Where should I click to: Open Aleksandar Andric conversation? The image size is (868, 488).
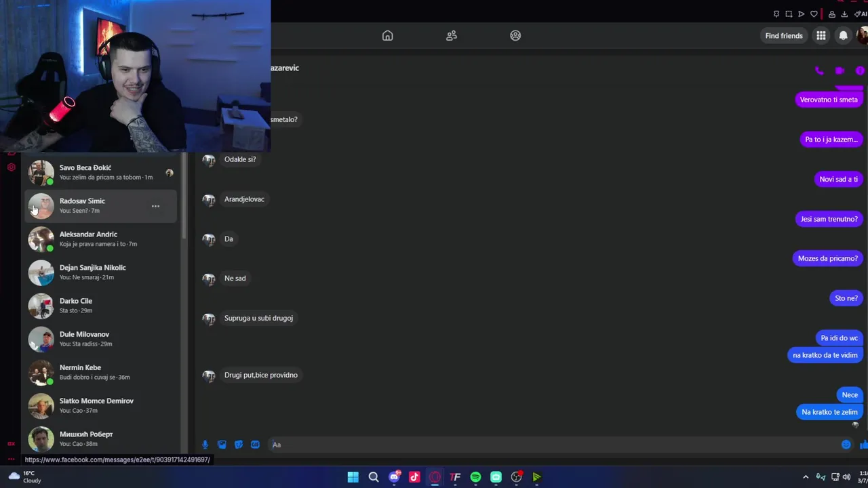pyautogui.click(x=101, y=239)
